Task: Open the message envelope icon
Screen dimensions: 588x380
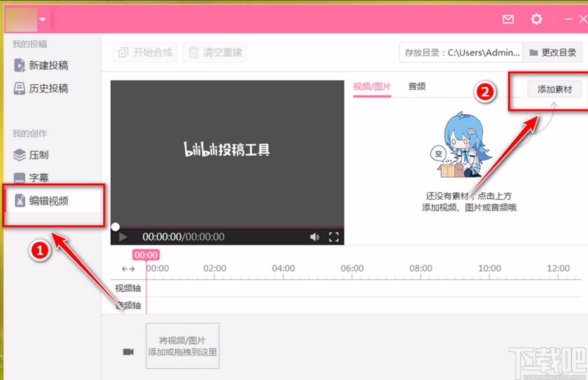Action: pos(508,19)
